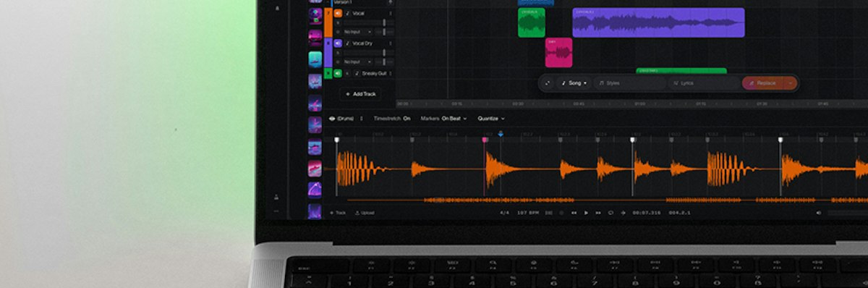Skip back with the rewind button

[574, 213]
